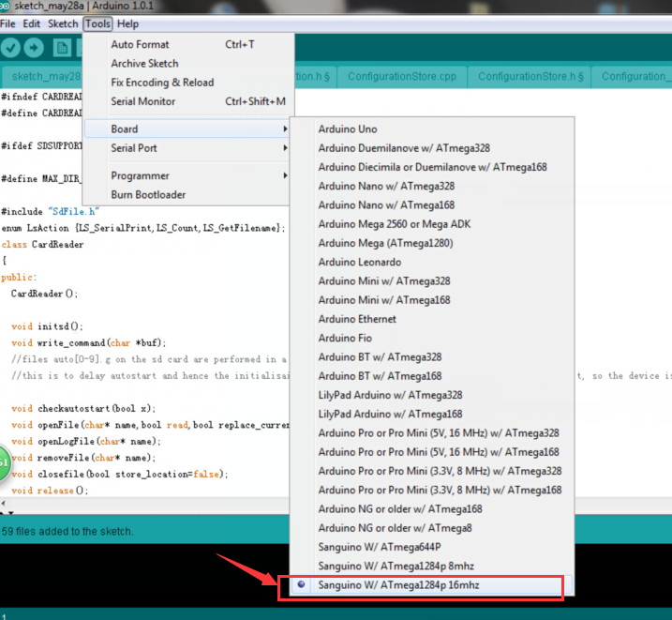672x620 pixels.
Task: Click the Verify checkmark toolbar icon
Action: pyautogui.click(x=10, y=48)
